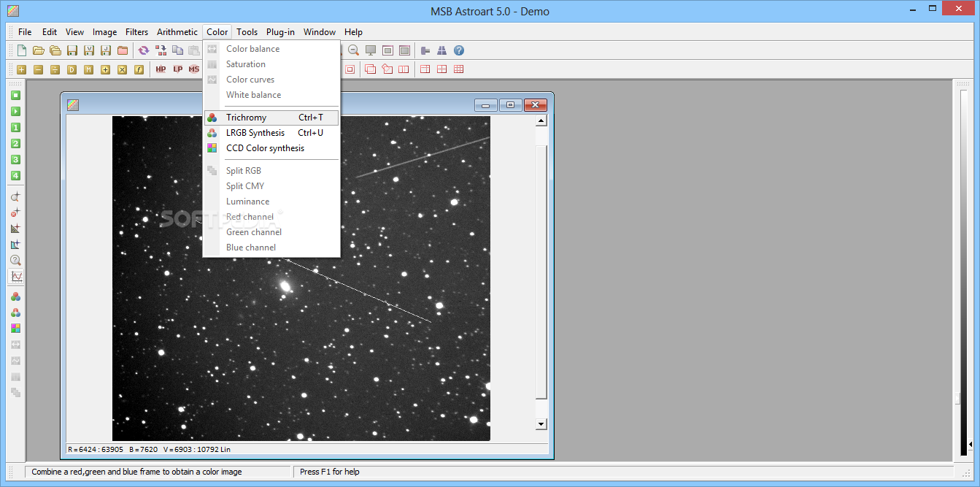Click the Luminance menu entry

point(271,202)
